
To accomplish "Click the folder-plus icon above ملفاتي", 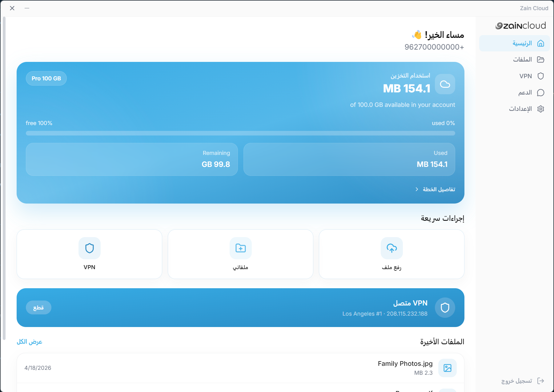I will pos(240,248).
